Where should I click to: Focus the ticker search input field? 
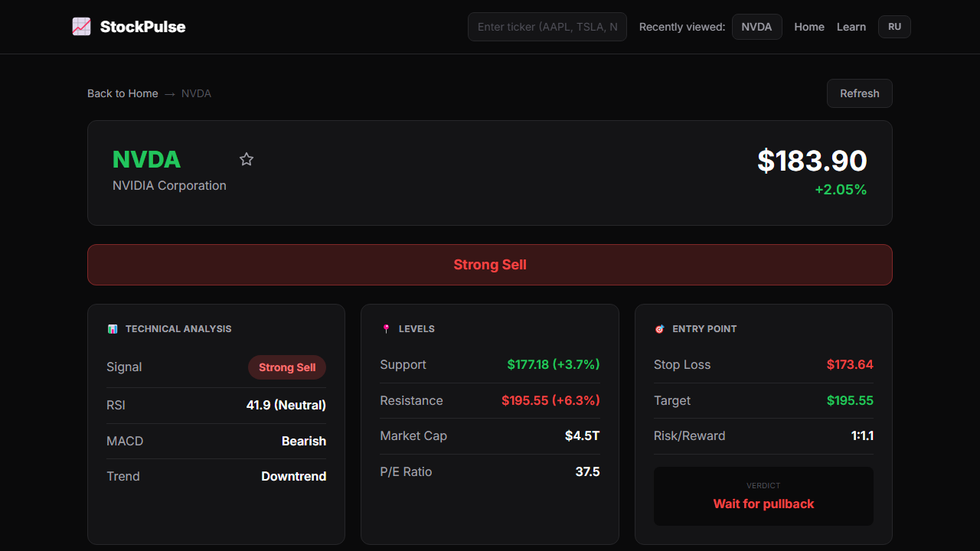tap(547, 27)
